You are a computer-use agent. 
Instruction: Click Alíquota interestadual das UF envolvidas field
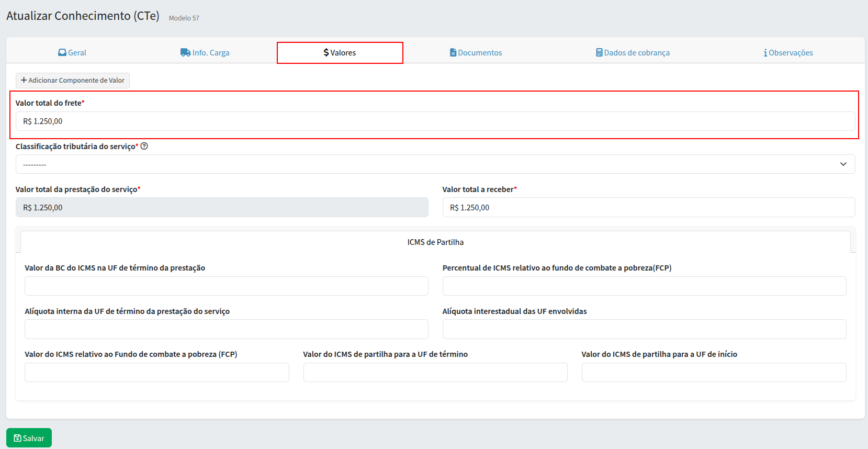[644, 329]
